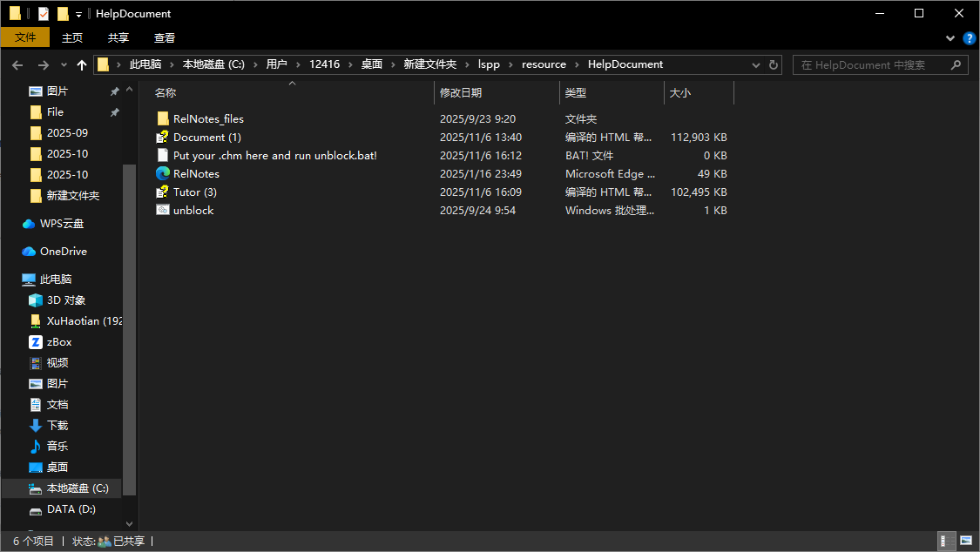Open the recent locations dropdown
This screenshot has height=552, width=980.
[x=64, y=65]
